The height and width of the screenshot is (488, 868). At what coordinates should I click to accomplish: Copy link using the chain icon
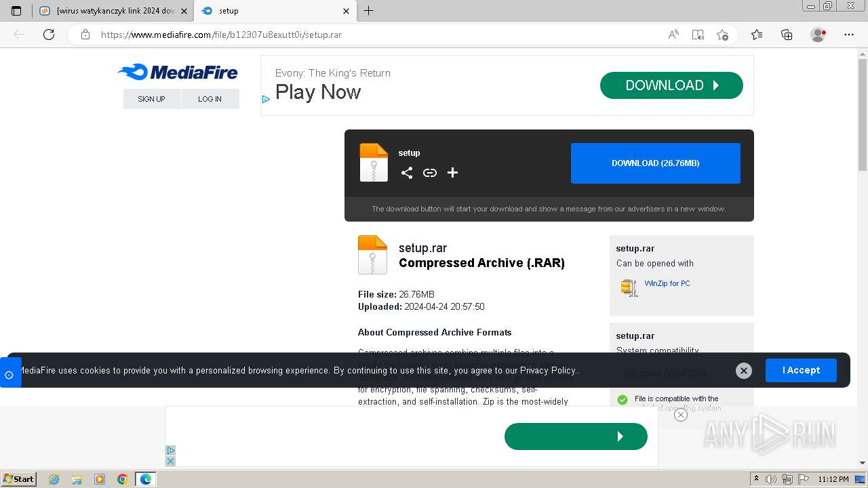pos(430,173)
